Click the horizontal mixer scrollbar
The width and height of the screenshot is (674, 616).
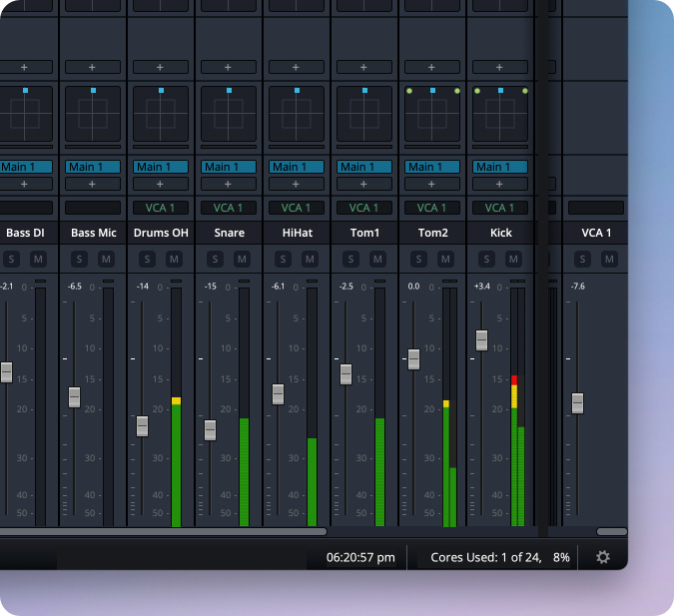[x=160, y=531]
